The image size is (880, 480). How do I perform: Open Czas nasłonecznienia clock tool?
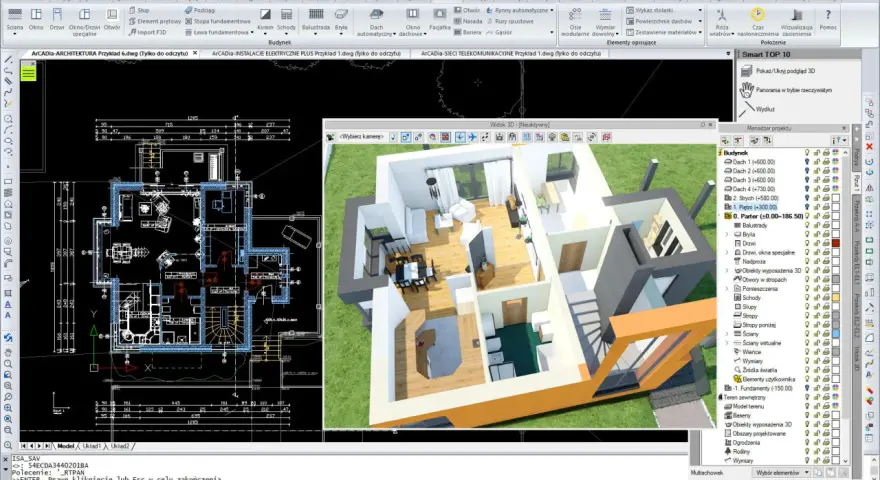(758, 21)
